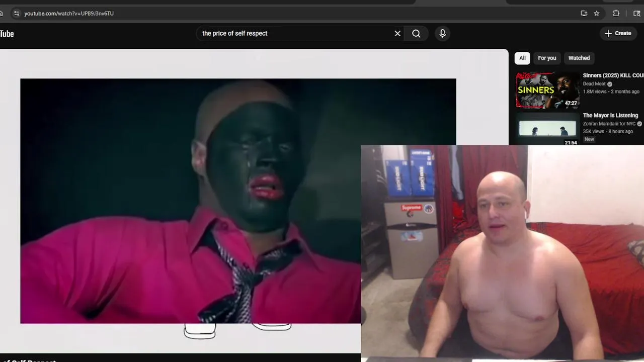Clear the search box with the X icon
This screenshot has width=644, height=362.
pos(397,33)
